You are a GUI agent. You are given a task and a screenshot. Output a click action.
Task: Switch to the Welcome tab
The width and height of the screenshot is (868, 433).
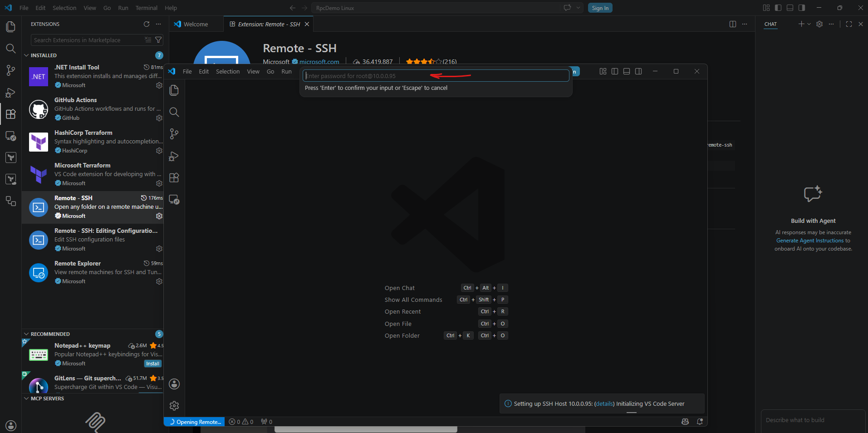pyautogui.click(x=196, y=24)
